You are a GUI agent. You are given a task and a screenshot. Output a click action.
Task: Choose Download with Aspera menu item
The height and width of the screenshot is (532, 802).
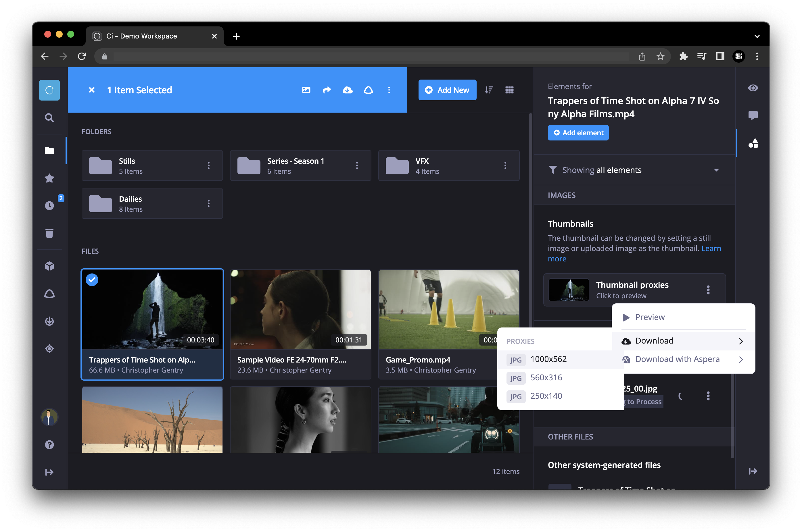(x=683, y=359)
